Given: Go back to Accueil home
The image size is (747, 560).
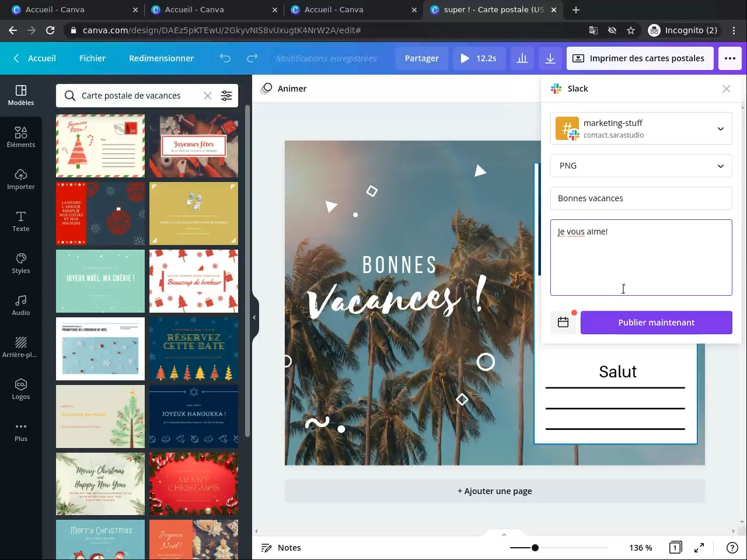Looking at the screenshot, I should tap(35, 58).
